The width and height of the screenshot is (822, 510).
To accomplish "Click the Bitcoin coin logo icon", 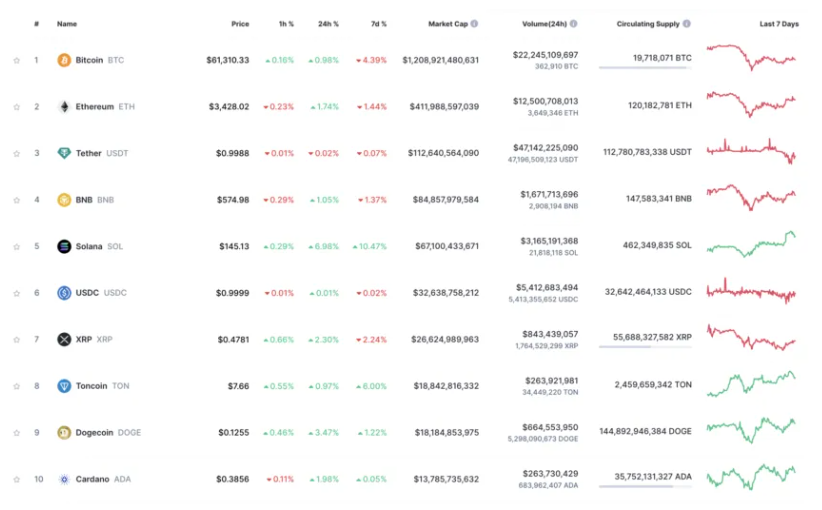I will coord(64,60).
